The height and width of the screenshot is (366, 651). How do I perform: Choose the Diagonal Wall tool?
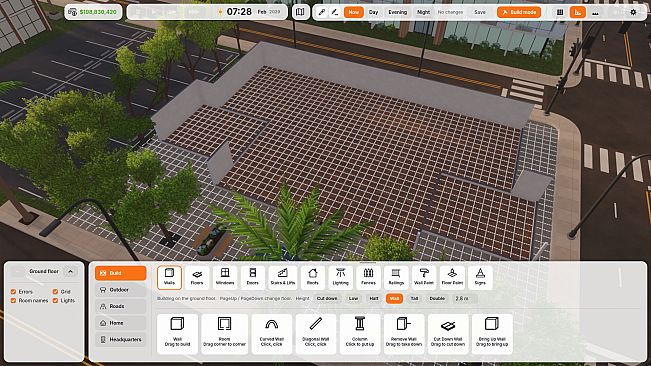(x=316, y=334)
